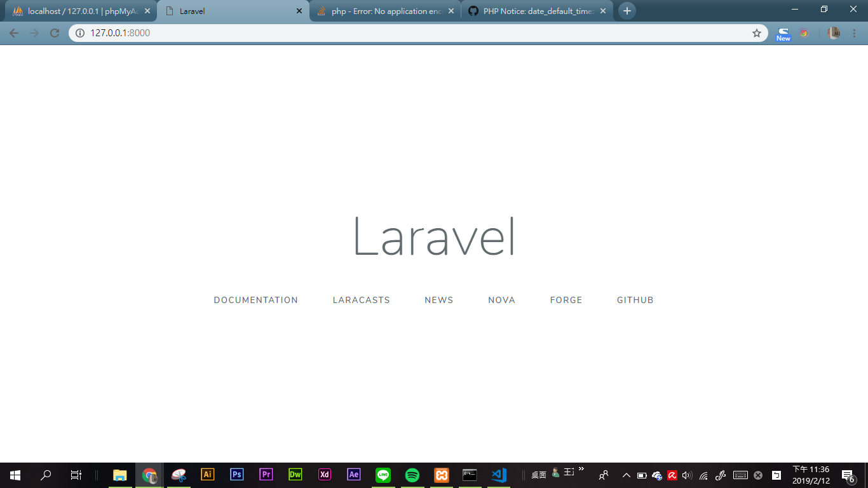This screenshot has height=488, width=868.
Task: Open the Wi-Fi network tray icon
Action: click(703, 475)
